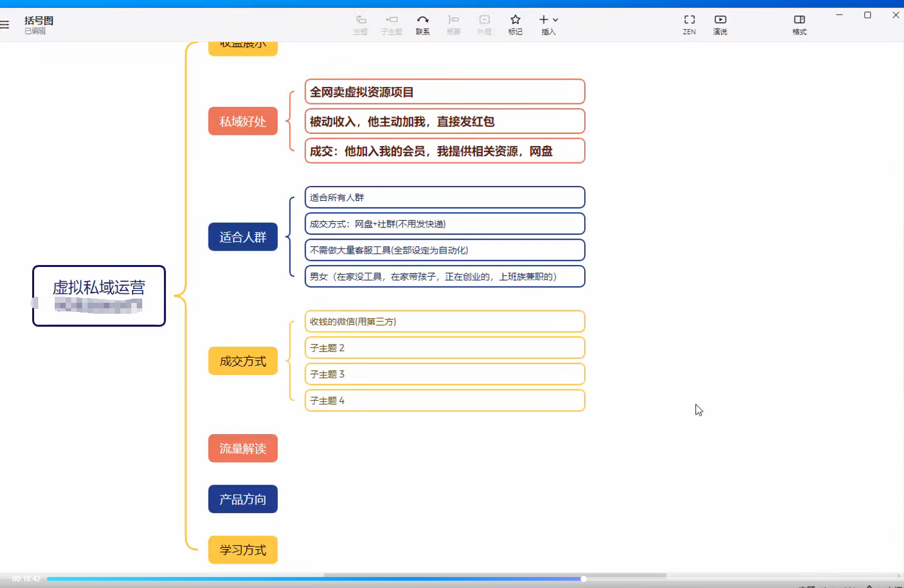Click the 外框 boundary toolbar icon
The width and height of the screenshot is (904, 588).
point(484,24)
